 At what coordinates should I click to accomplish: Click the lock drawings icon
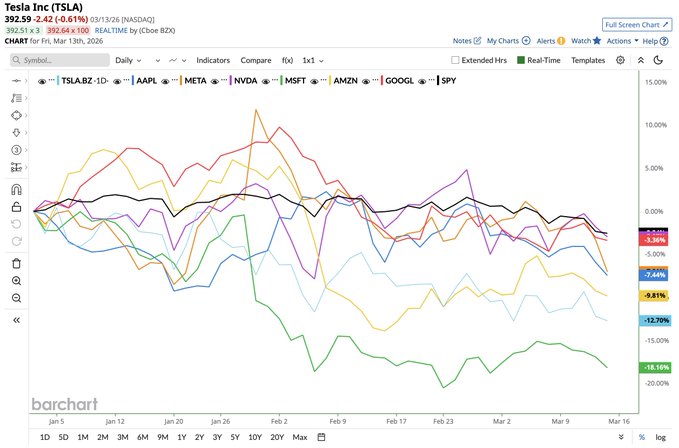point(16,207)
